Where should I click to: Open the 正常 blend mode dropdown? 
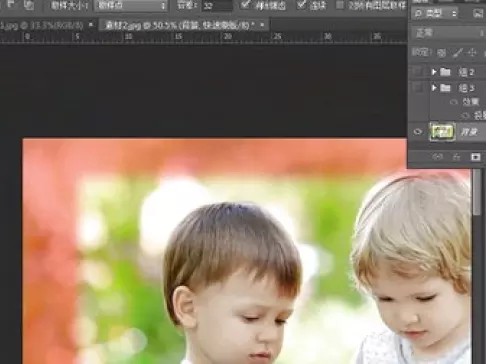tap(449, 33)
